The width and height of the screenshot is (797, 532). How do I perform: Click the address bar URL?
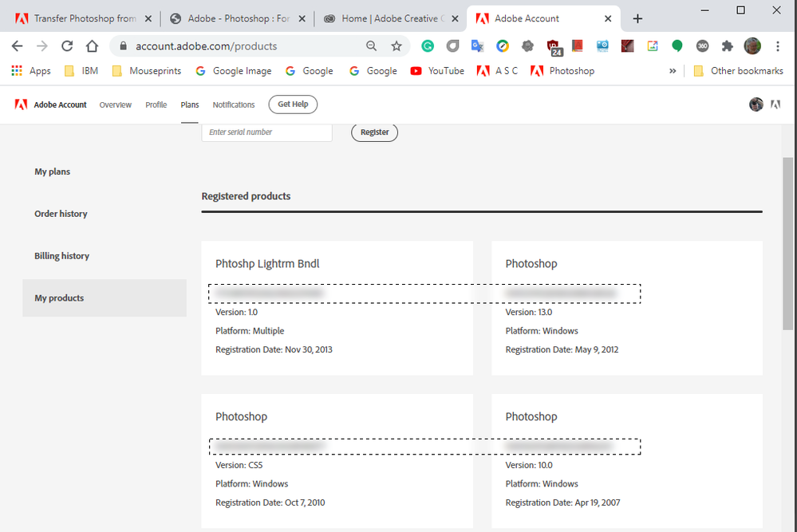pos(206,46)
